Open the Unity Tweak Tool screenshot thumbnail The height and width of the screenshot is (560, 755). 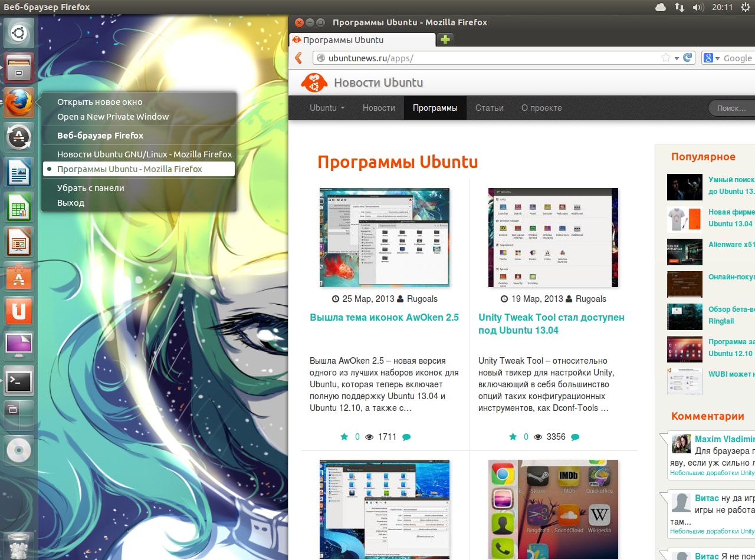[553, 238]
